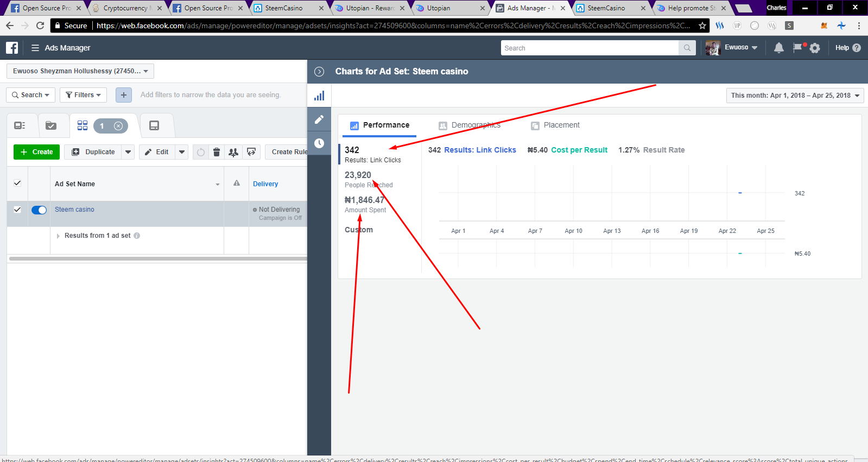Select the Demographics chart tab
Screen dimensions: 868x462
pos(470,125)
